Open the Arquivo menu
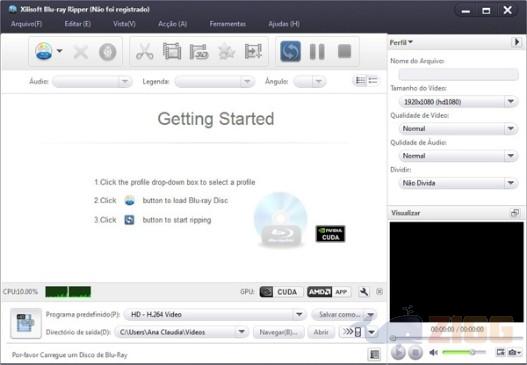This screenshot has width=527, height=365. 26,24
